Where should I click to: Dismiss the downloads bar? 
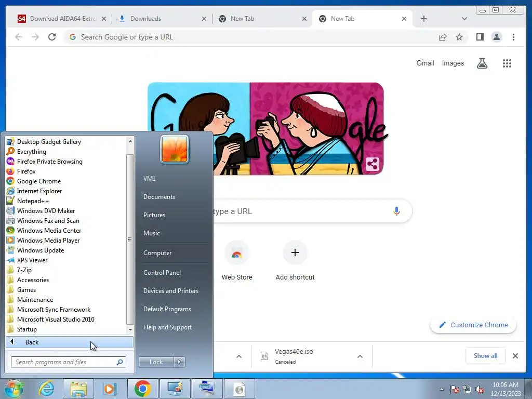tap(515, 356)
